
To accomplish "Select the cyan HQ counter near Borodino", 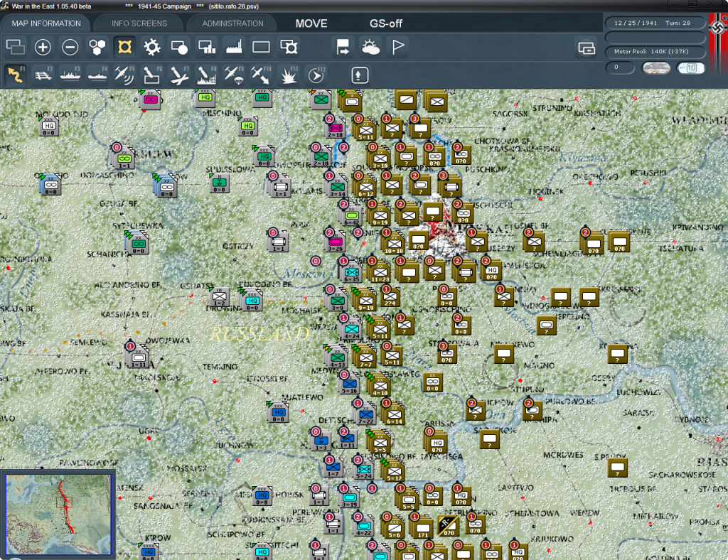I will [x=252, y=301].
